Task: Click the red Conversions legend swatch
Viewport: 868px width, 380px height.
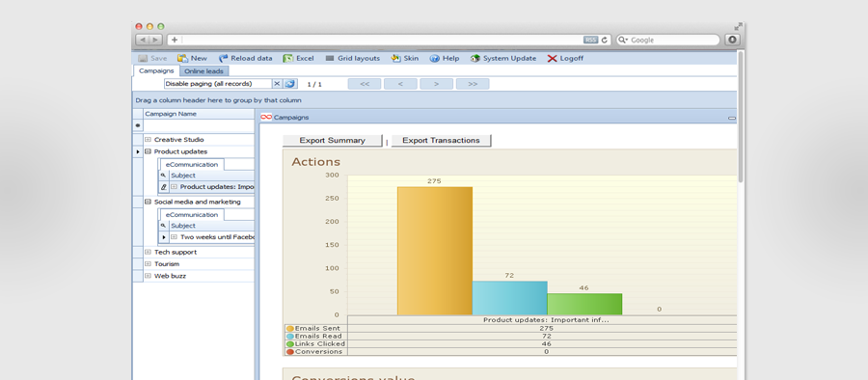Action: [290, 352]
